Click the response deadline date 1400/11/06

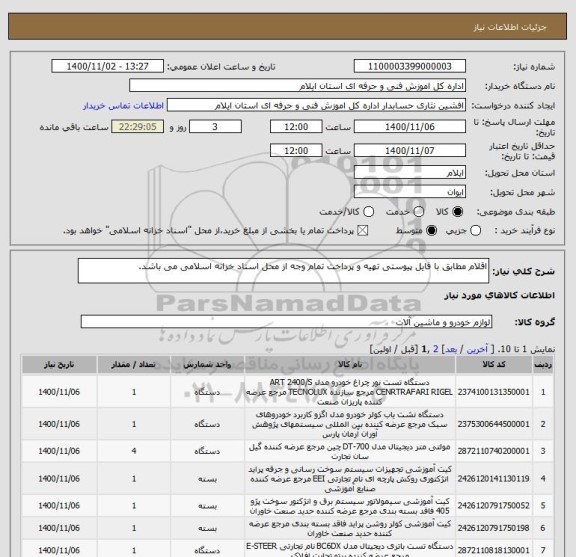[x=410, y=127]
